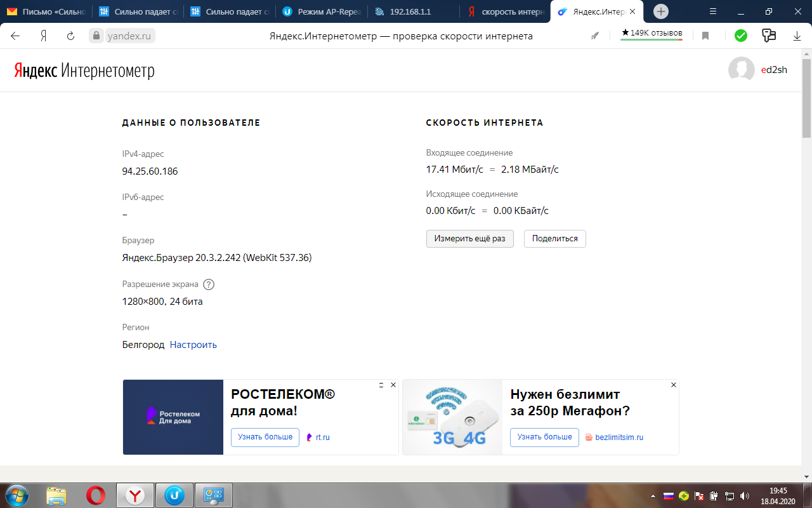Switch to the скорость интернета search tab
This screenshot has height=508, width=812.
tap(504, 11)
